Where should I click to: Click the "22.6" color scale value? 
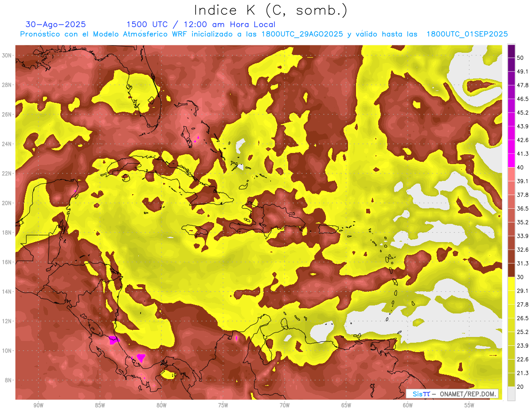523,360
